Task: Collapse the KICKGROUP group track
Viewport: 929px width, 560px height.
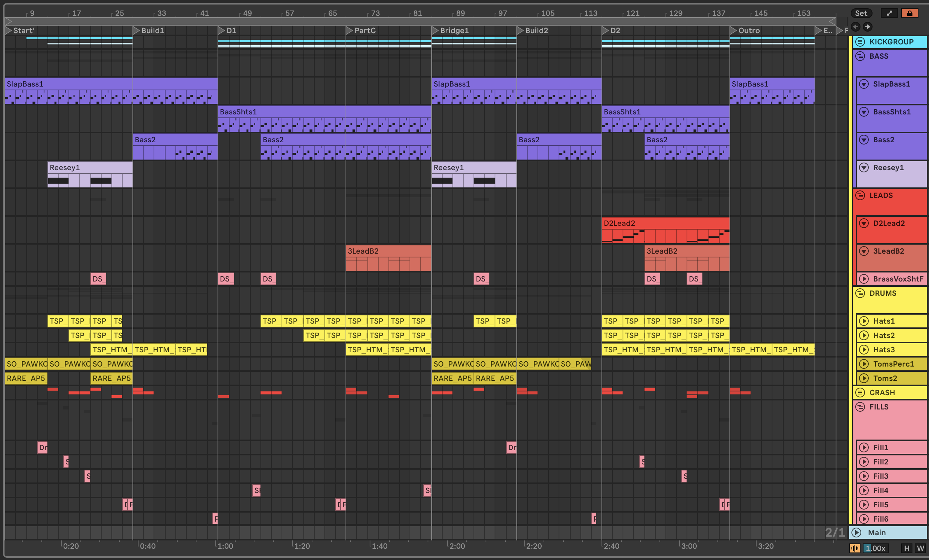Action: pyautogui.click(x=860, y=42)
